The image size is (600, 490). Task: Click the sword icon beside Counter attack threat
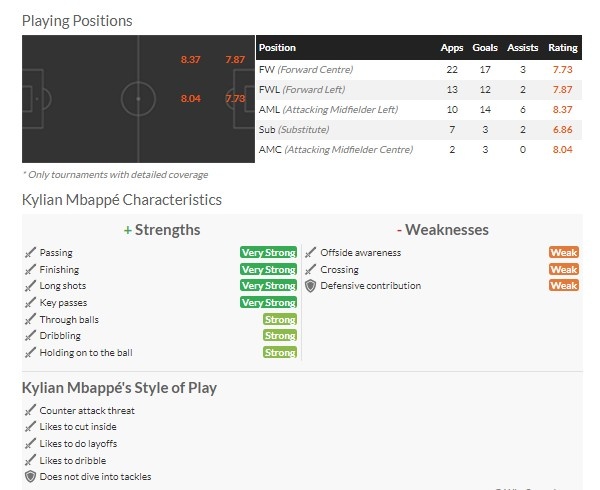[x=30, y=410]
